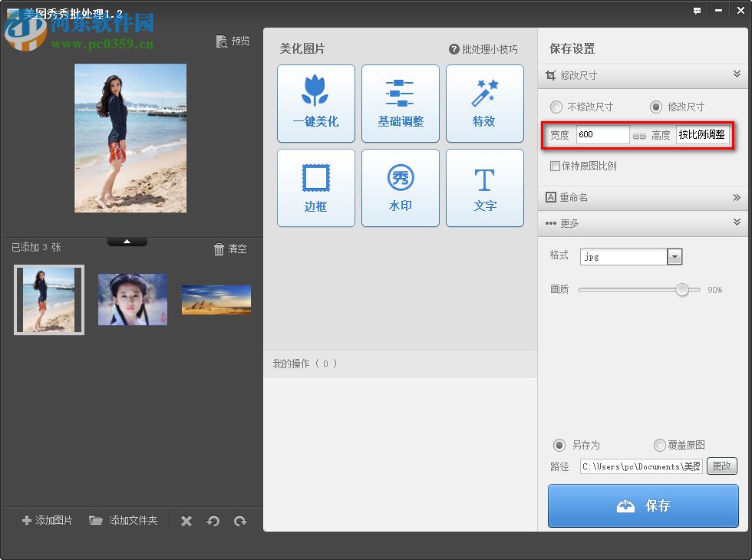Choose the 覆盖原图 overwrite option
The width and height of the screenshot is (752, 560).
click(x=659, y=445)
